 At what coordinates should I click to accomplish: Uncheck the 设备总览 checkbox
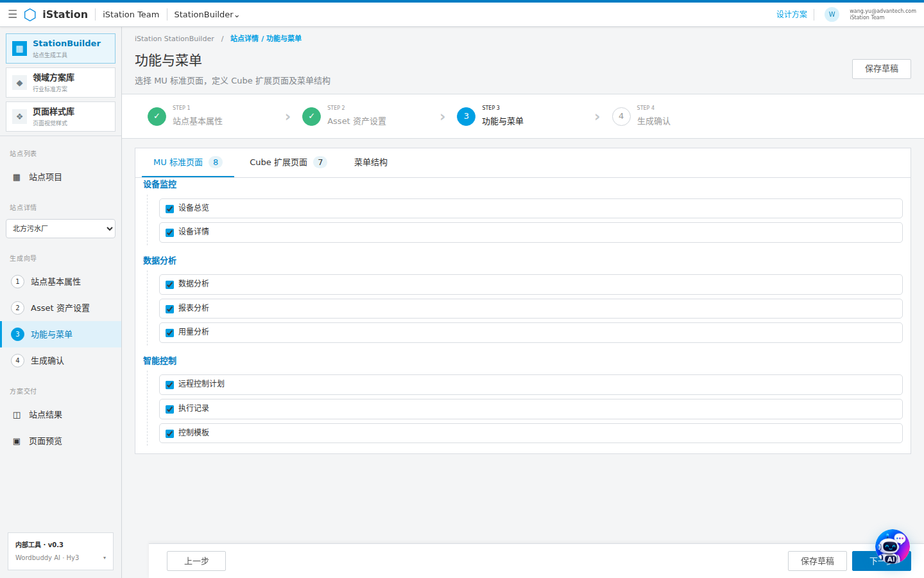tap(170, 209)
